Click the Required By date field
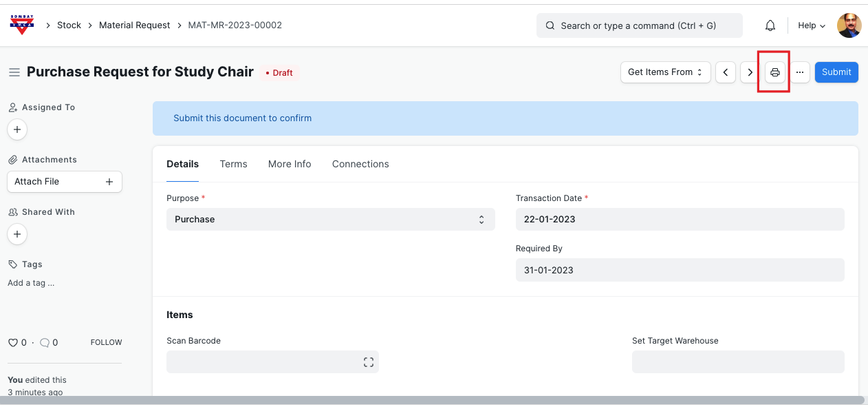Screen dimensions: 868x409 tap(680, 270)
